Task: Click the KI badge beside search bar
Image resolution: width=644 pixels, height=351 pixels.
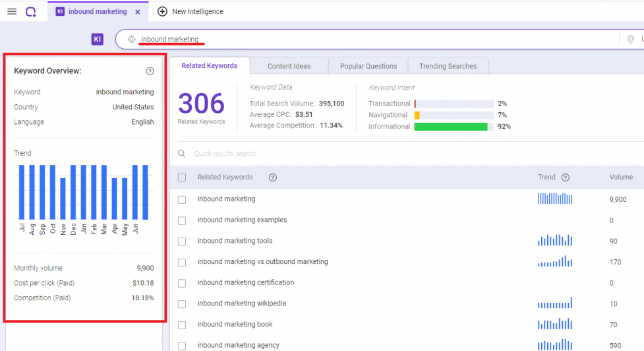Action: (x=98, y=39)
